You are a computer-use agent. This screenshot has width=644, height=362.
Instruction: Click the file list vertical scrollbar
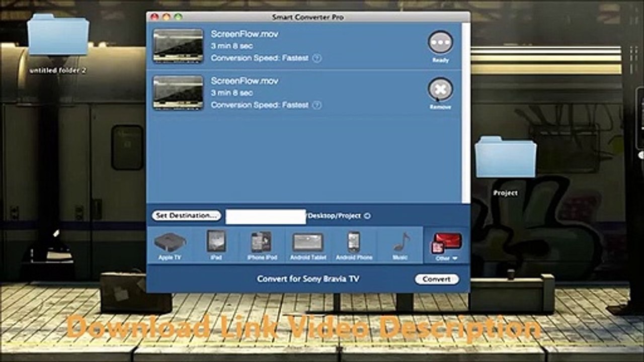tap(466, 113)
